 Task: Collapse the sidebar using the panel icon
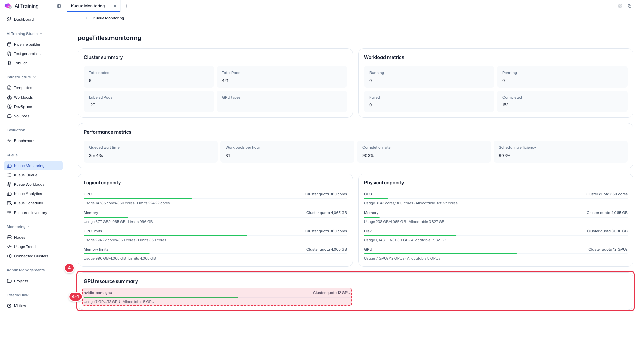(x=59, y=6)
